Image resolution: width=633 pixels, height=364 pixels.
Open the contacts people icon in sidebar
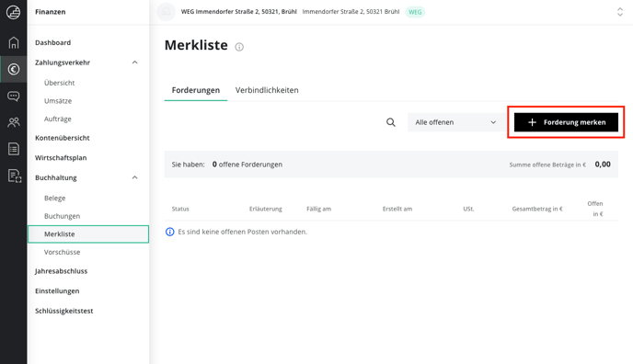[13, 122]
